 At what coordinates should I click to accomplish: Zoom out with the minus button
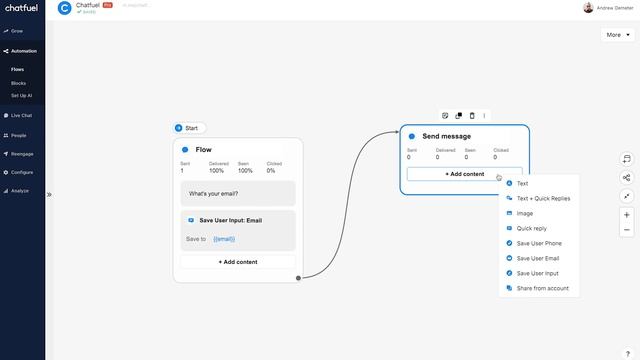click(627, 230)
